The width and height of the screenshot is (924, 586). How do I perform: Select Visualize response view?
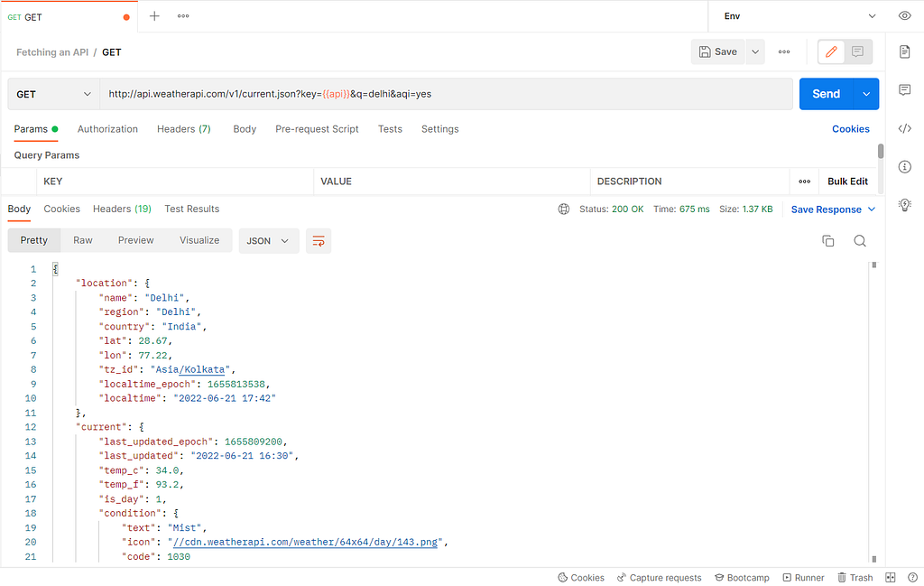(x=199, y=240)
